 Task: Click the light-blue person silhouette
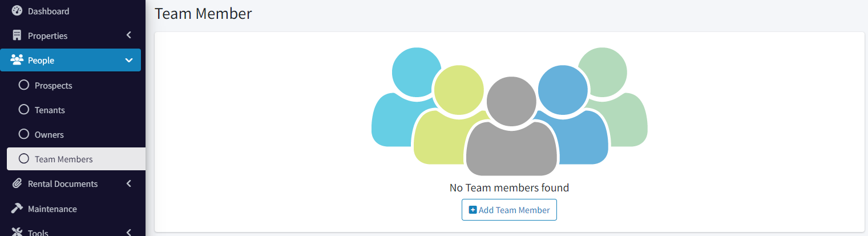click(405, 97)
